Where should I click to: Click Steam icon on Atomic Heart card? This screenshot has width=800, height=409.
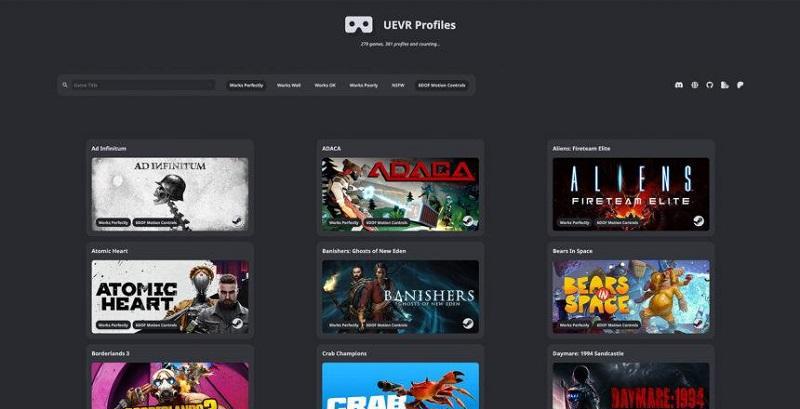[x=237, y=323]
